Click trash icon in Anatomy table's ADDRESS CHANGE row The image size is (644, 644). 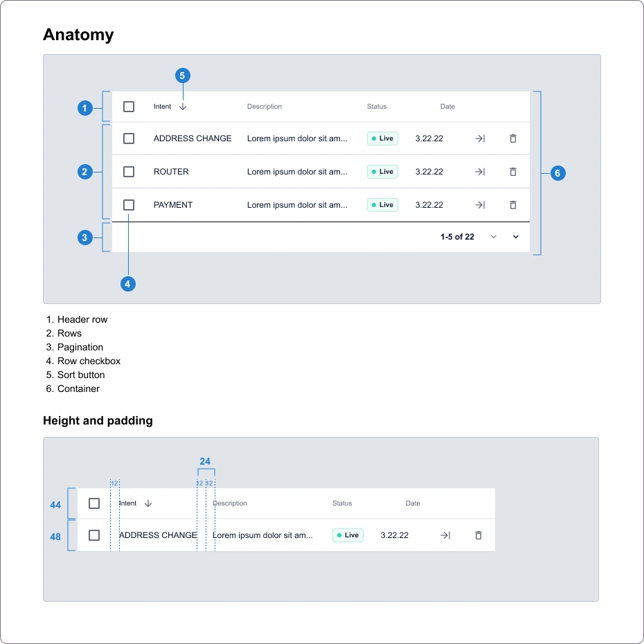coord(513,138)
